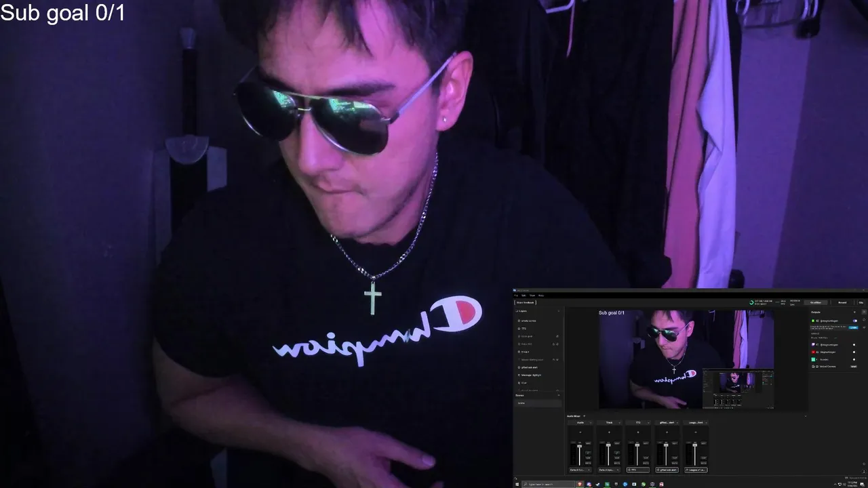Click the TTS channel volume fader
This screenshot has height=488, width=868.
[637, 445]
